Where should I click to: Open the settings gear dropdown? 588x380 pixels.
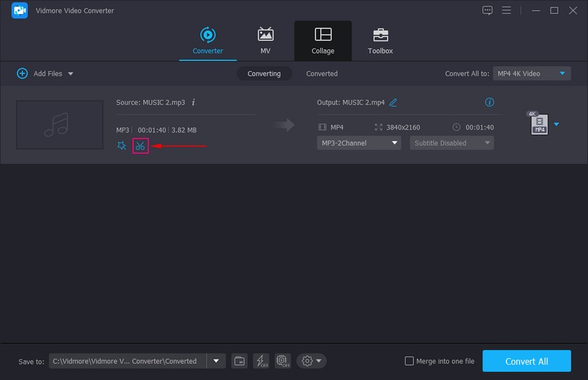pyautogui.click(x=312, y=361)
